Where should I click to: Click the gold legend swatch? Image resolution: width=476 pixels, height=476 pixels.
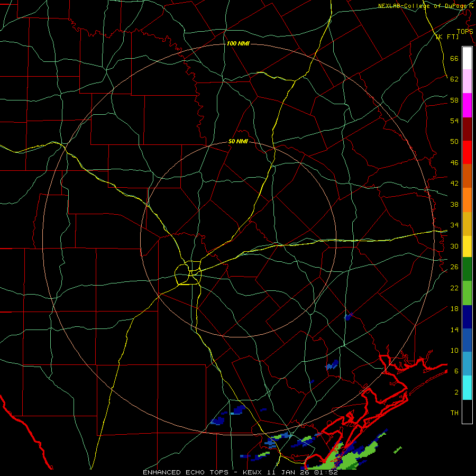click(467, 224)
